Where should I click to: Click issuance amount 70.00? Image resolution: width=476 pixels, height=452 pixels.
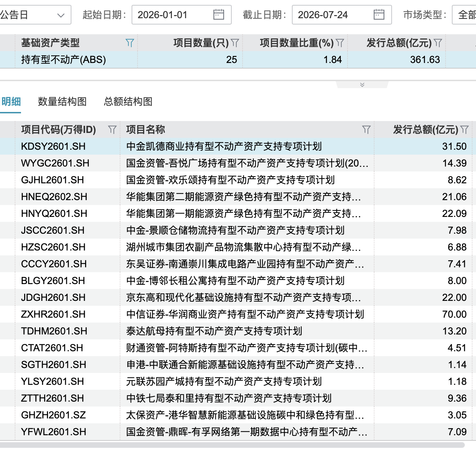(x=454, y=315)
